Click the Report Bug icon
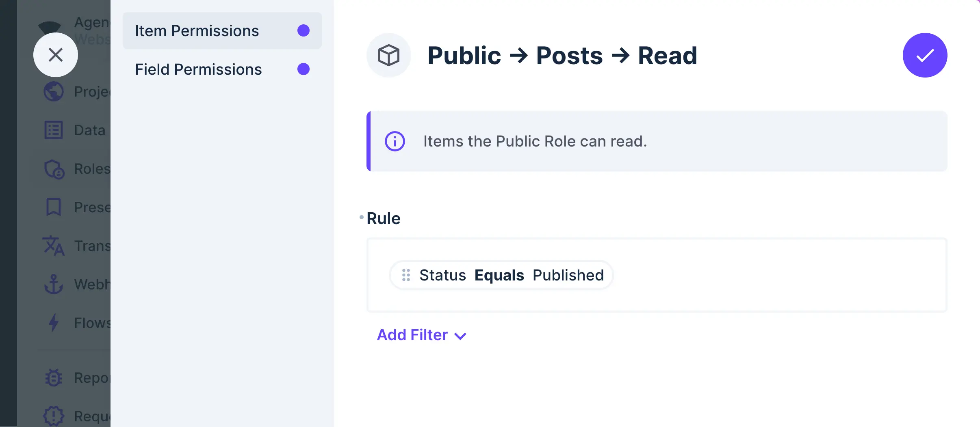Screen dimensions: 980x427 53,377
